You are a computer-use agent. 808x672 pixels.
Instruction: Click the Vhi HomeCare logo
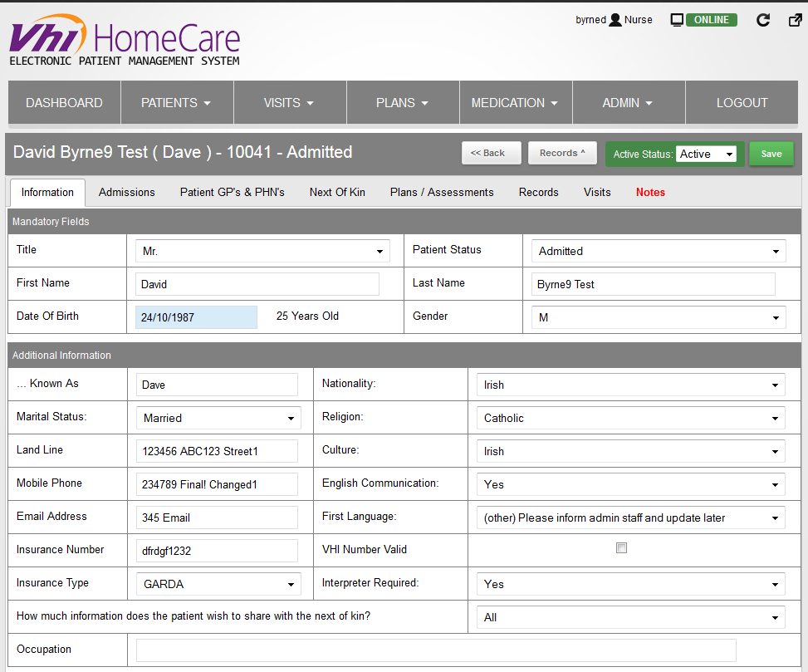(x=125, y=44)
